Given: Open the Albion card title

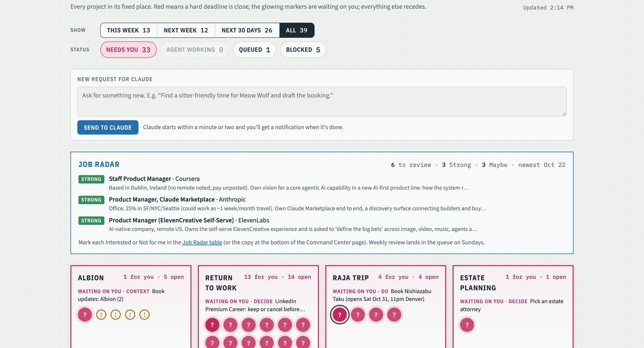Looking at the screenshot, I should click(x=91, y=278).
